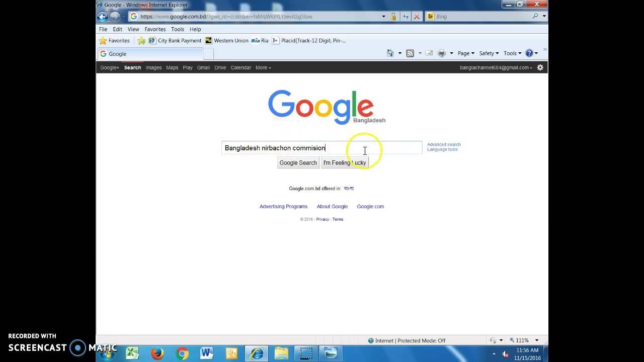Open Google settings gear icon

tap(540, 67)
